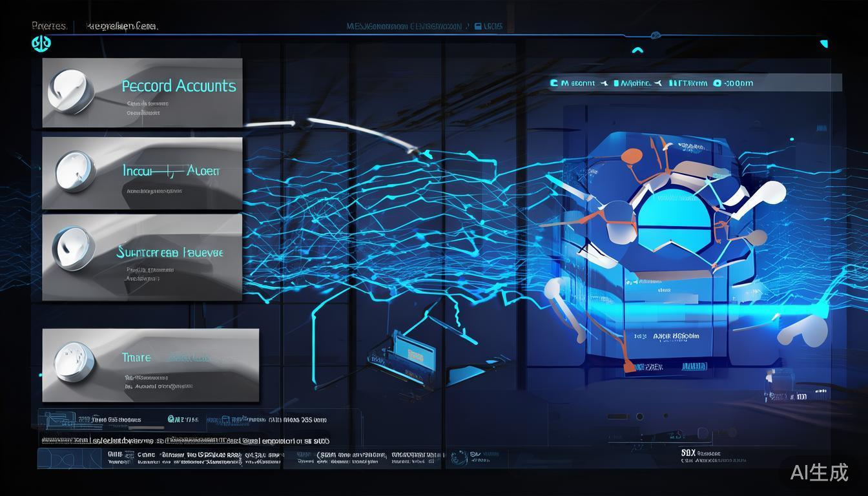Click the round orb icon beside Peccord Accounts
868x496 pixels.
click(x=71, y=91)
